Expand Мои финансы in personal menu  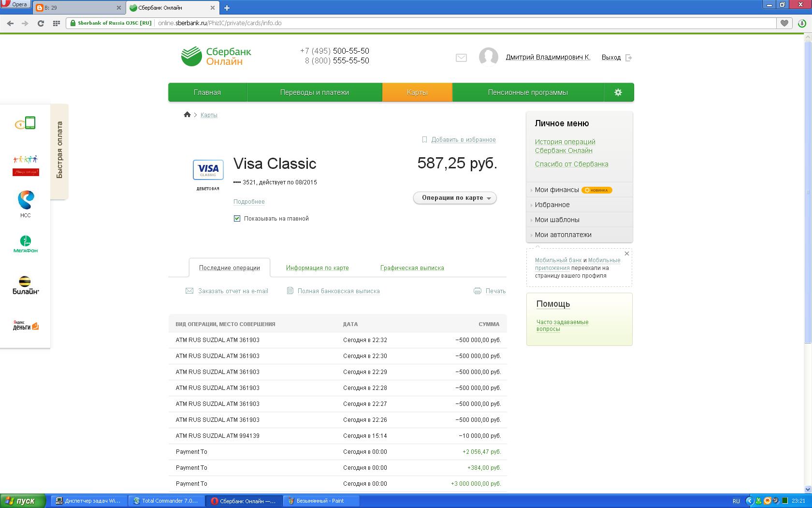(x=557, y=190)
